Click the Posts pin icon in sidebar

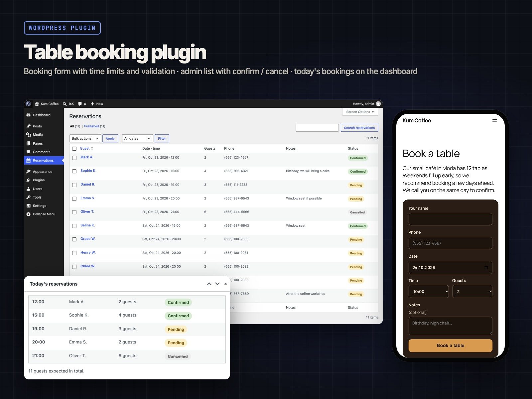(29, 126)
